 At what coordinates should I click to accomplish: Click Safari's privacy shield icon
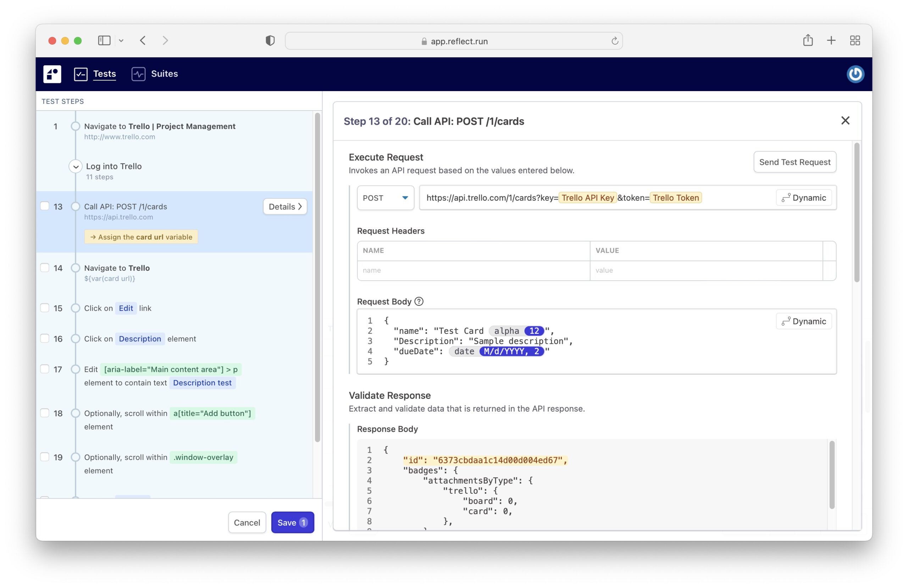tap(270, 40)
